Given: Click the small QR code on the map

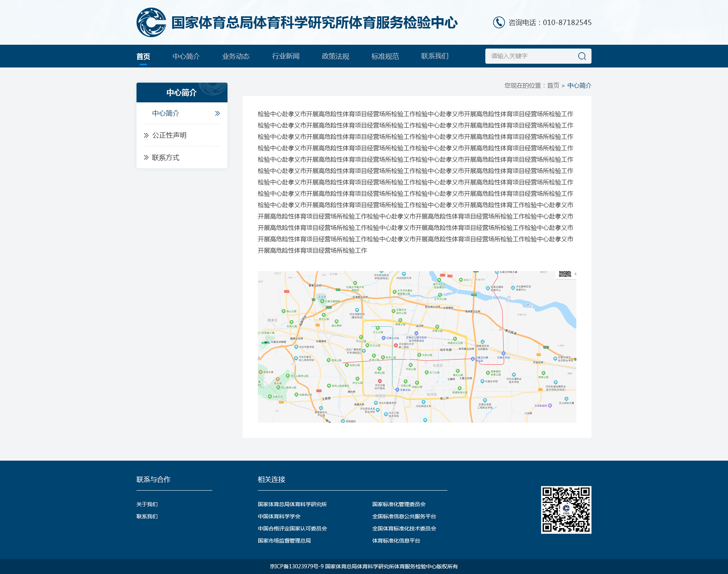Looking at the screenshot, I should pyautogui.click(x=565, y=274).
